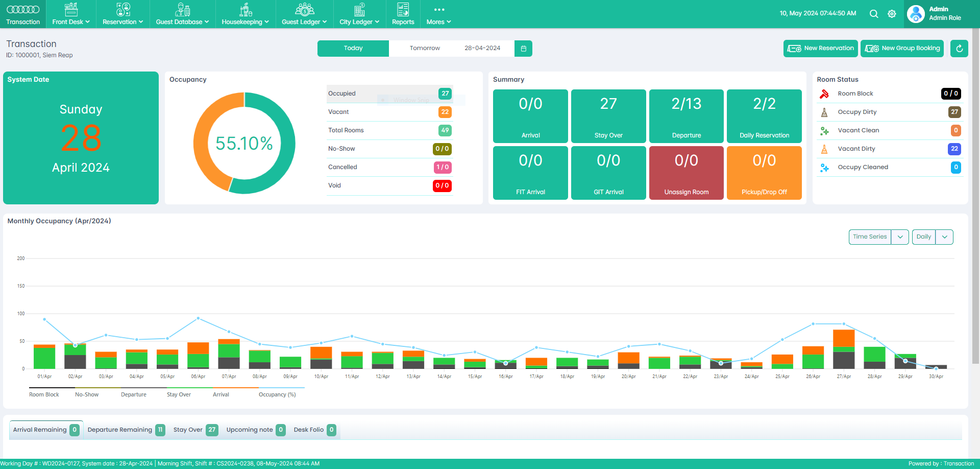Click the Void 0/0 badge

click(x=442, y=185)
